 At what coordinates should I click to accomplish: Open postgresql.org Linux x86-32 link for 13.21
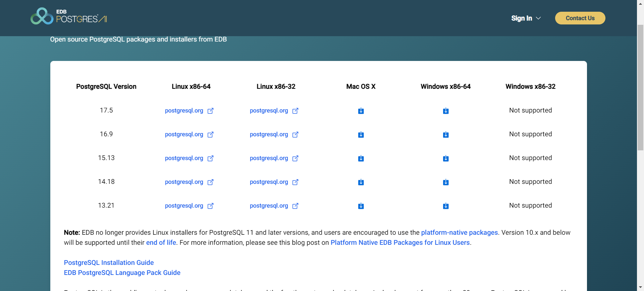[274, 206]
